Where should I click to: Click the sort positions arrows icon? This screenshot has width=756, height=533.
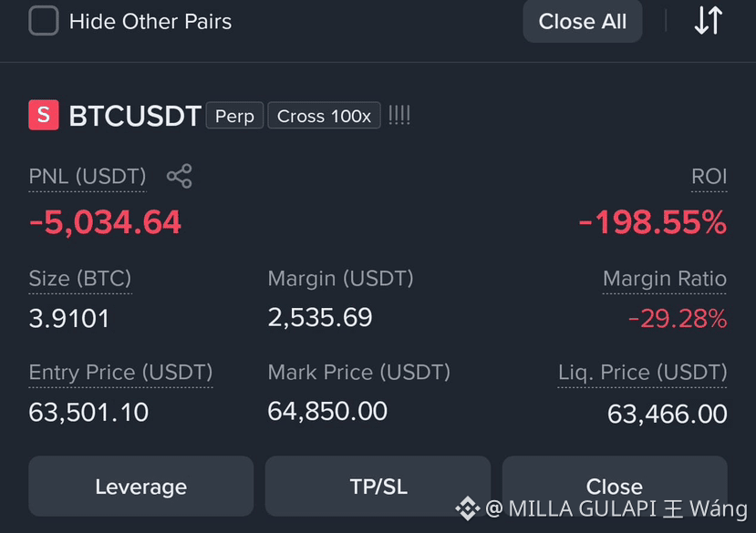[709, 21]
